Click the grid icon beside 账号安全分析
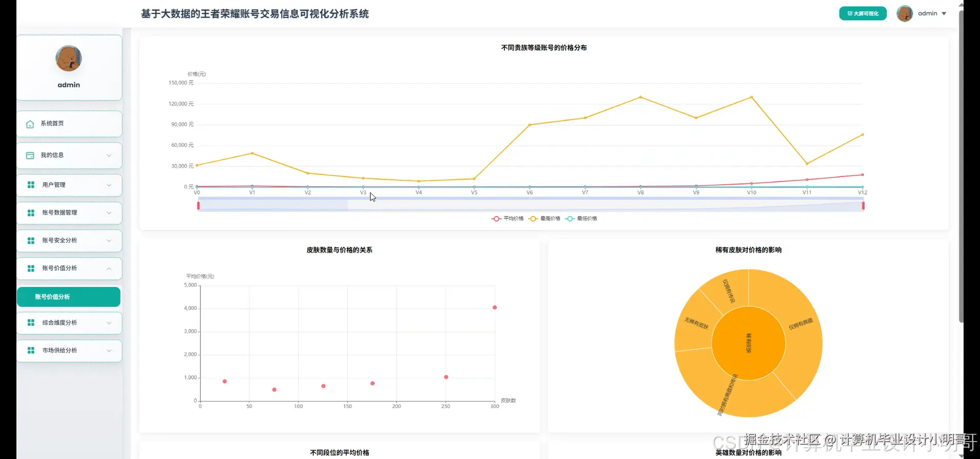The width and height of the screenshot is (980, 459). tap(31, 240)
